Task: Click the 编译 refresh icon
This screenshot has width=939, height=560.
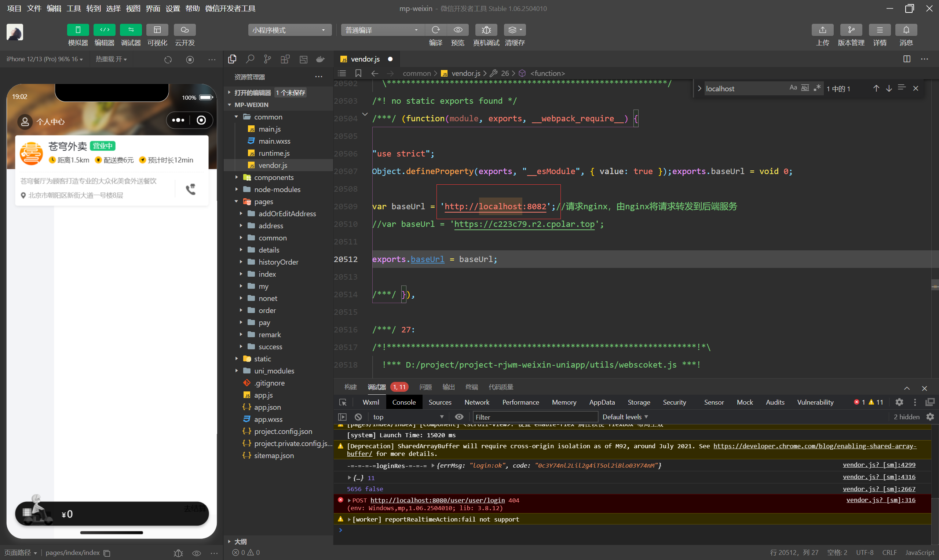Action: [x=435, y=30]
